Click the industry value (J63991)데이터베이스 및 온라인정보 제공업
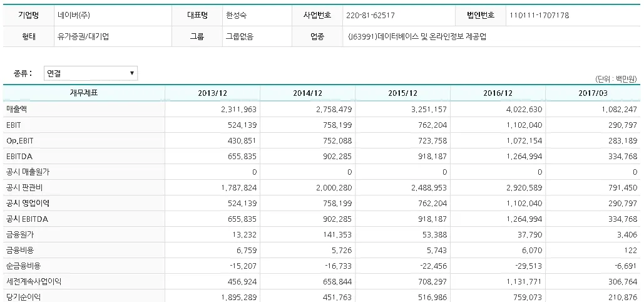 click(417, 36)
